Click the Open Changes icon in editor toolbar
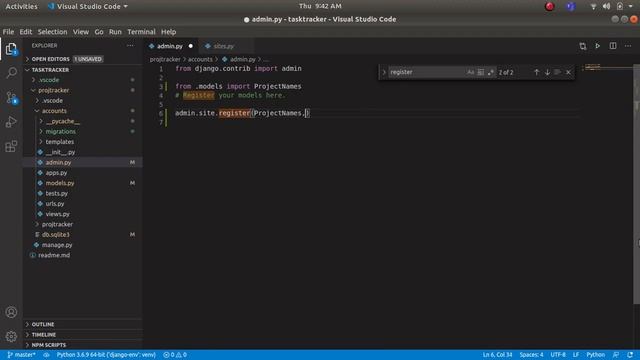Screen dimensions: 640x360 pos(582,46)
